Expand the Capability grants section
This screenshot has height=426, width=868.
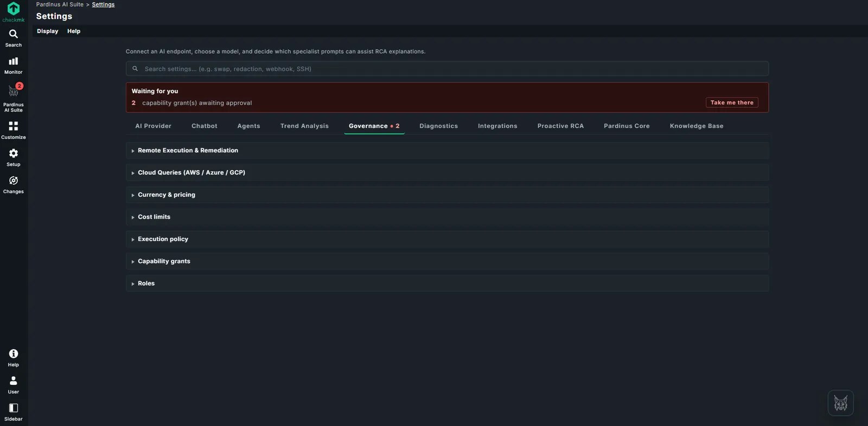(x=447, y=261)
